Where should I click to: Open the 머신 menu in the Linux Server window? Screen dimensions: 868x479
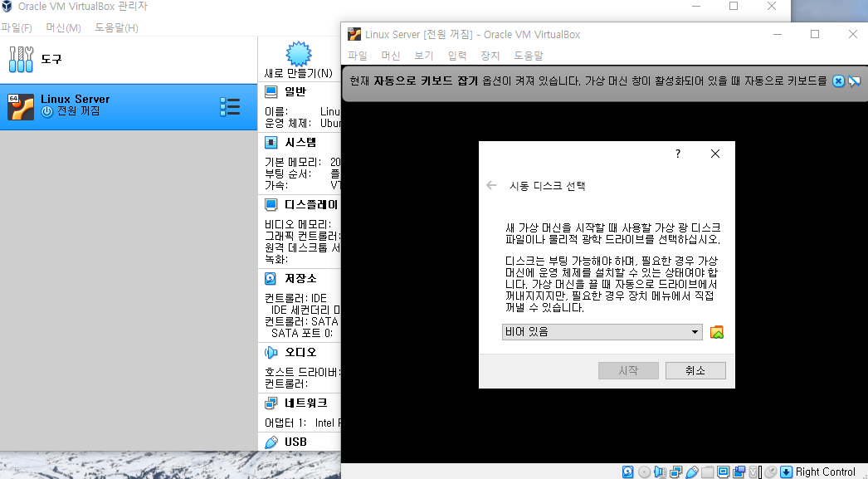click(x=391, y=56)
